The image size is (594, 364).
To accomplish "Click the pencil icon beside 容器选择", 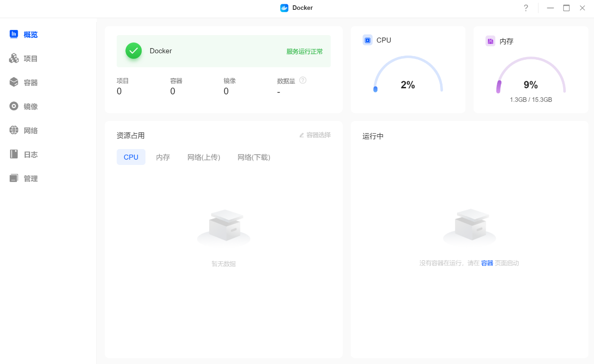I will coord(302,135).
